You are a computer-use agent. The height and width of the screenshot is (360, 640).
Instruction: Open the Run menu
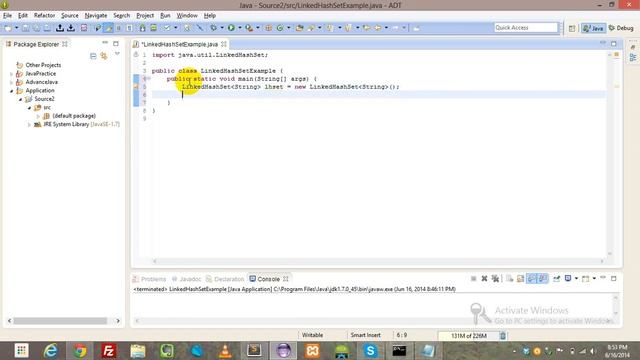(165, 16)
